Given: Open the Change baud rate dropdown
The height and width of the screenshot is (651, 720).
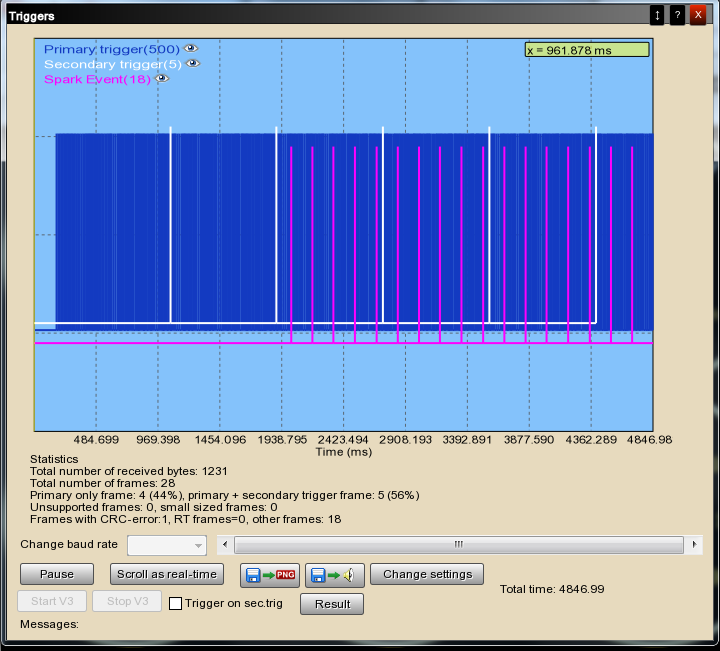Looking at the screenshot, I should [167, 545].
